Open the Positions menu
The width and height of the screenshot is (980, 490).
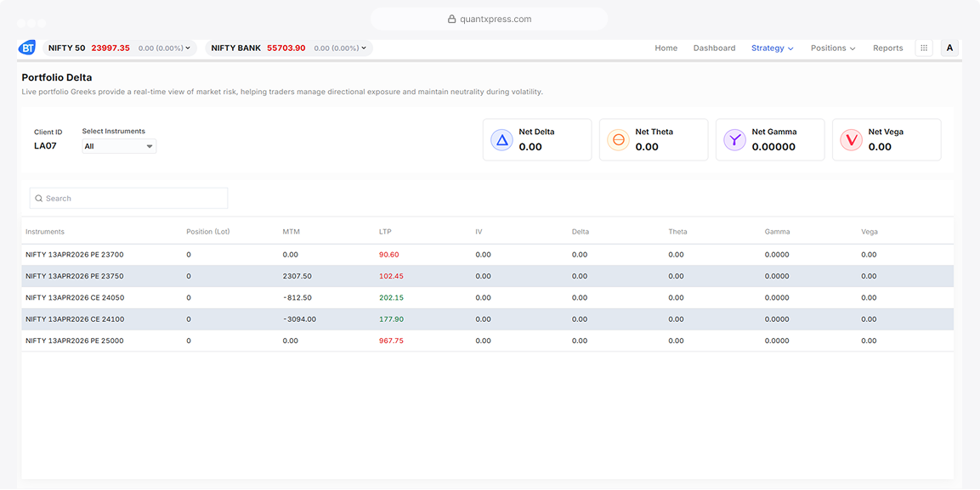833,48
